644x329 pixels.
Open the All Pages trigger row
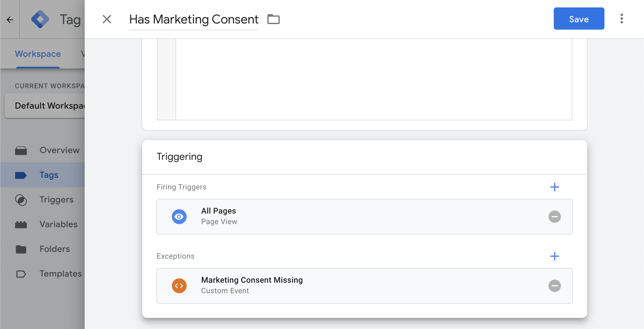pos(365,217)
